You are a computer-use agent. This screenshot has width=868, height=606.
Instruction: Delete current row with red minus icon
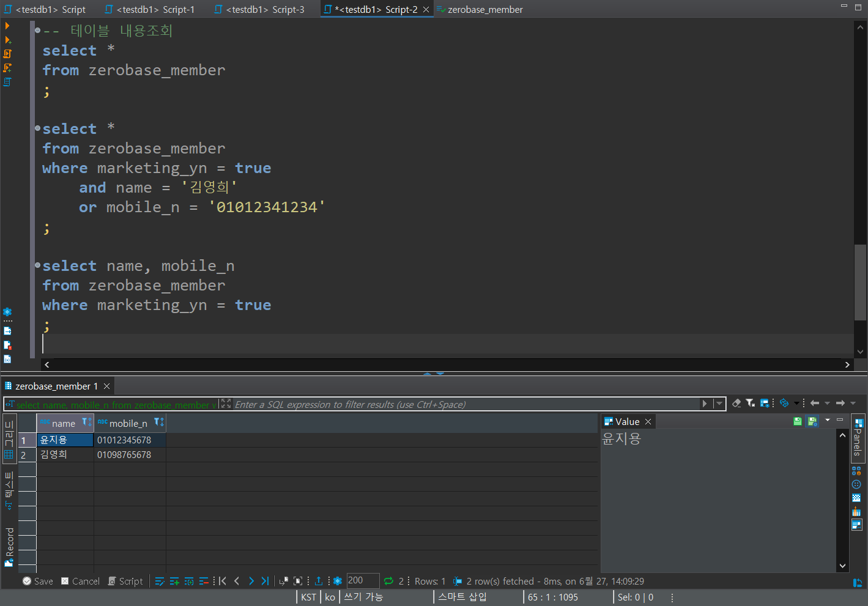(x=204, y=581)
